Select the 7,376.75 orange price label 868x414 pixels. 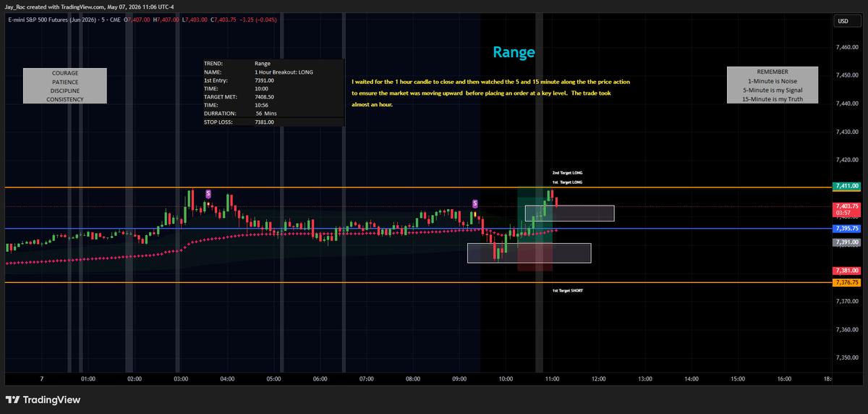pos(846,282)
